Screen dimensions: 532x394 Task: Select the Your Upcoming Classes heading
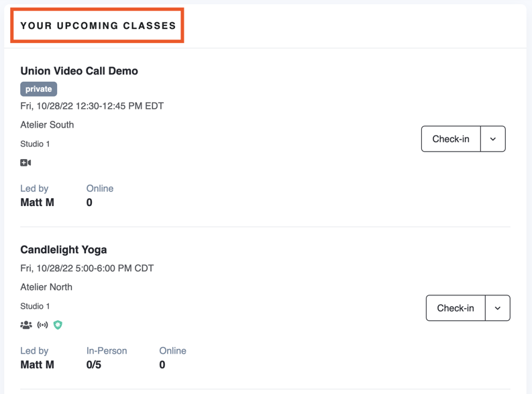point(98,26)
